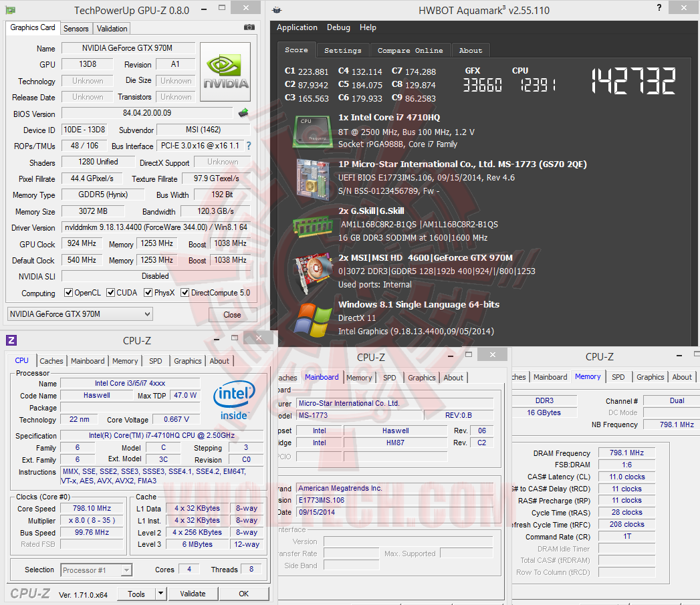The width and height of the screenshot is (700, 605).
Task: Open Memory tab in left CPU-Z window
Action: coord(125,361)
